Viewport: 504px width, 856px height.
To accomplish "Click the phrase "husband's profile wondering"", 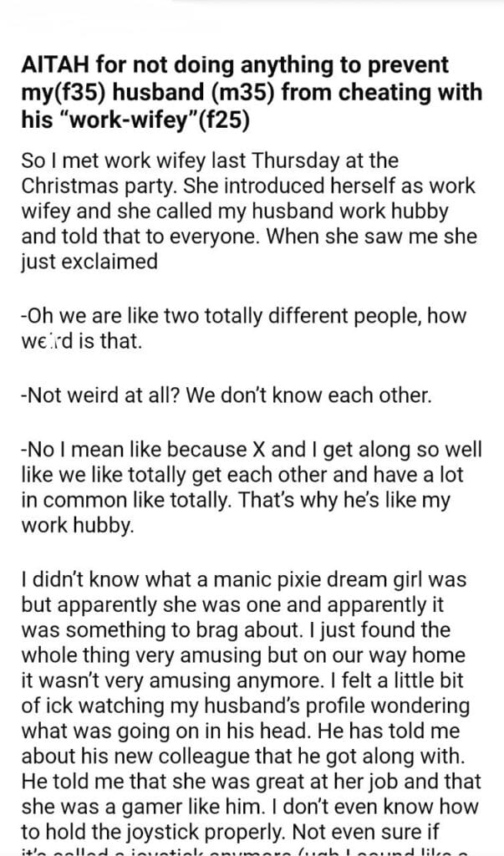I will click(x=337, y=706).
